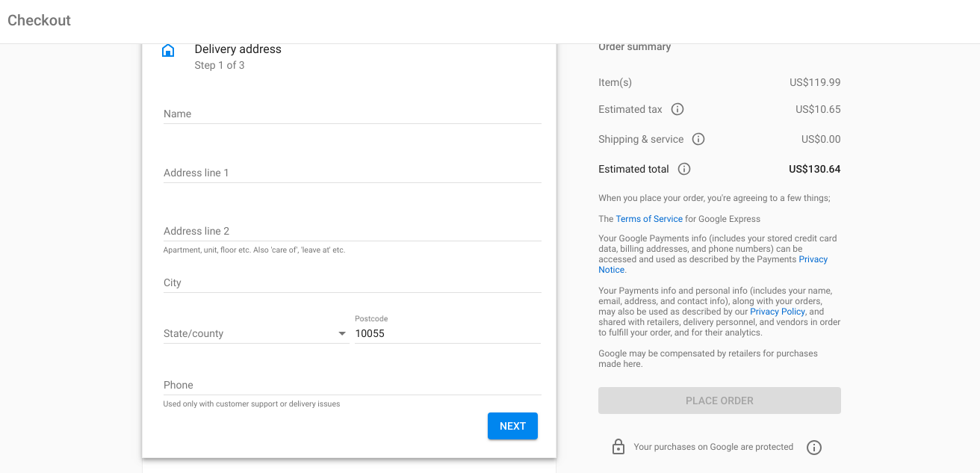
Task: Click the PLACE ORDER button
Action: point(719,401)
